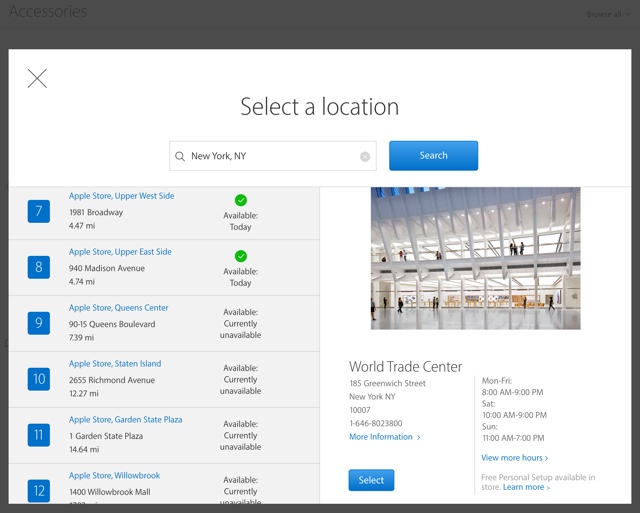The width and height of the screenshot is (640, 513).
Task: Open Apple Store, Upper East Side link
Action: point(120,252)
